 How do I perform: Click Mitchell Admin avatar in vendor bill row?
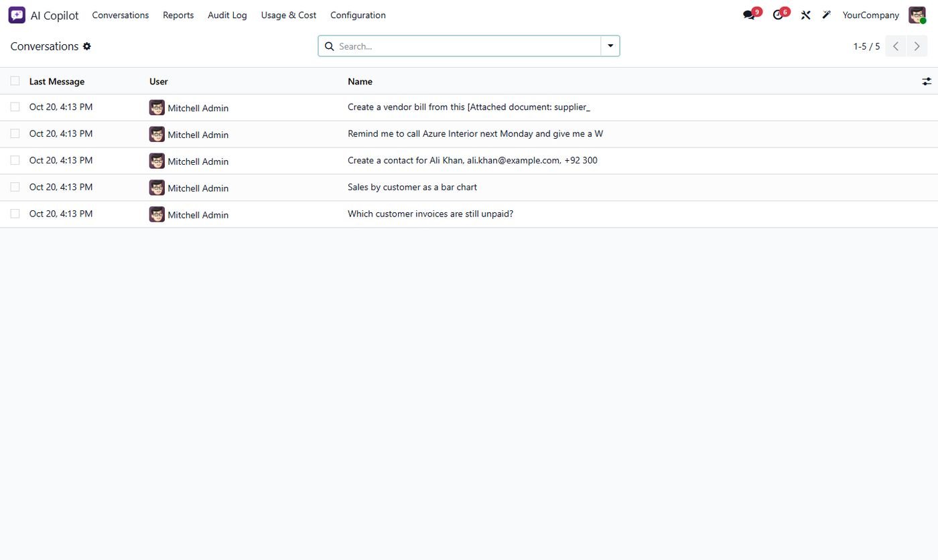[157, 107]
